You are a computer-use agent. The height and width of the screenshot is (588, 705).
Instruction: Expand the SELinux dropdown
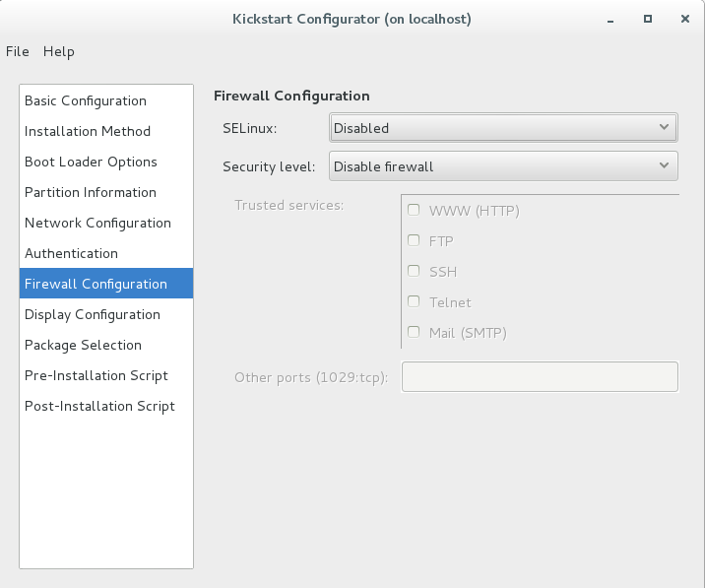point(503,128)
